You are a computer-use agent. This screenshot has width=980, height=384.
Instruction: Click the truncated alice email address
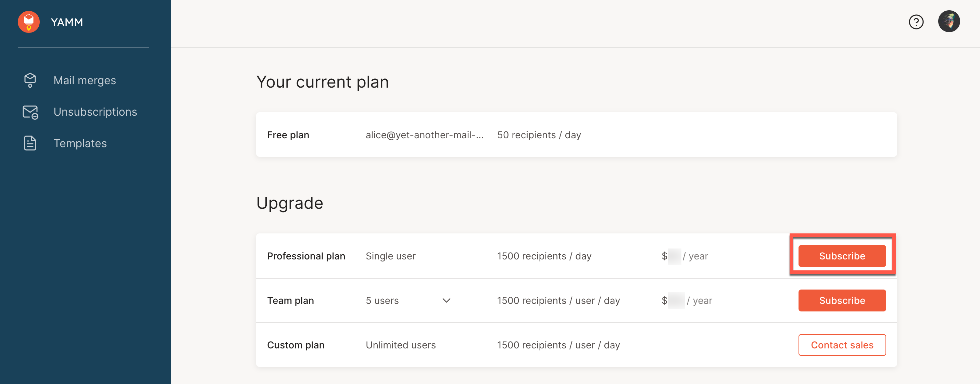pos(425,135)
